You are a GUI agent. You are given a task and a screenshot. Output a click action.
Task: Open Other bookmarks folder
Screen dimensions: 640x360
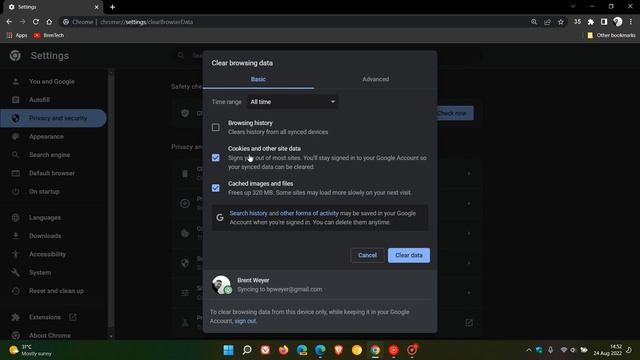[611, 36]
